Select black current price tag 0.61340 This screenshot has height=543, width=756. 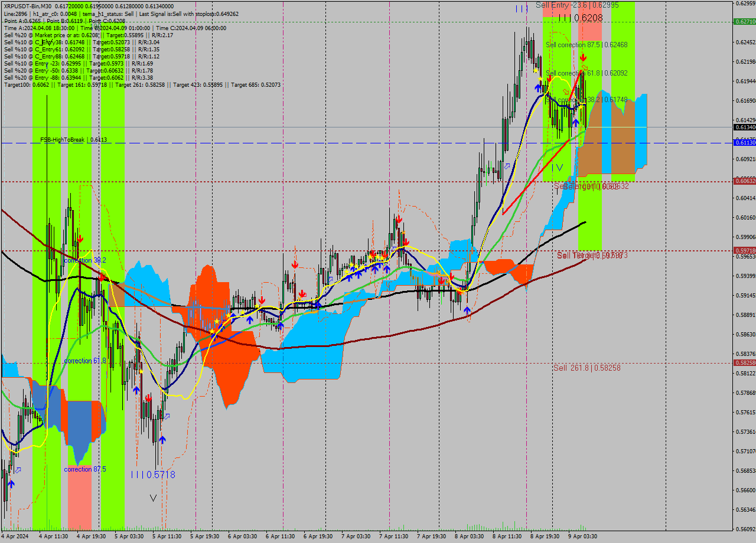point(744,127)
